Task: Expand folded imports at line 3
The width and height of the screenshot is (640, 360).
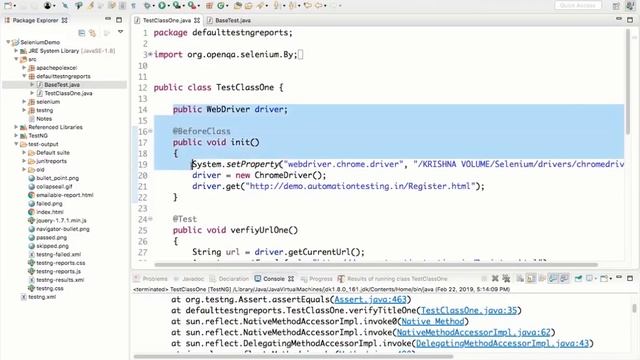Action: 150,54
